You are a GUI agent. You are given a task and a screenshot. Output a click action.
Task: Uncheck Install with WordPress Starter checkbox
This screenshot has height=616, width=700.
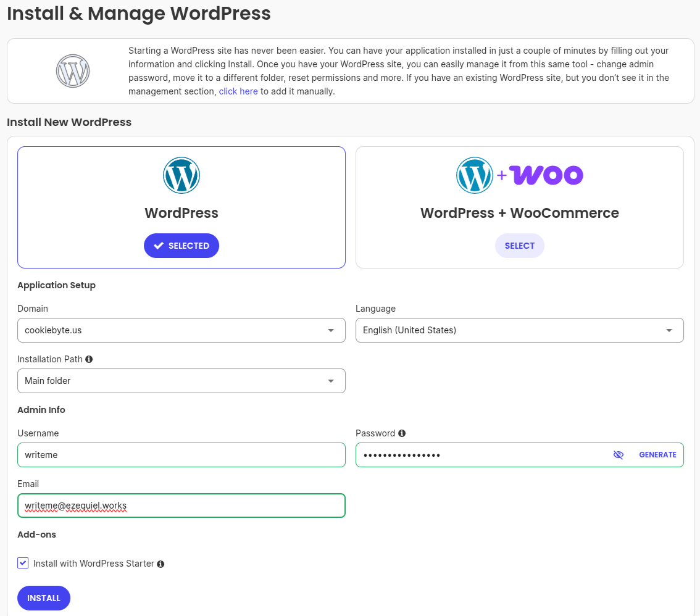pyautogui.click(x=23, y=563)
